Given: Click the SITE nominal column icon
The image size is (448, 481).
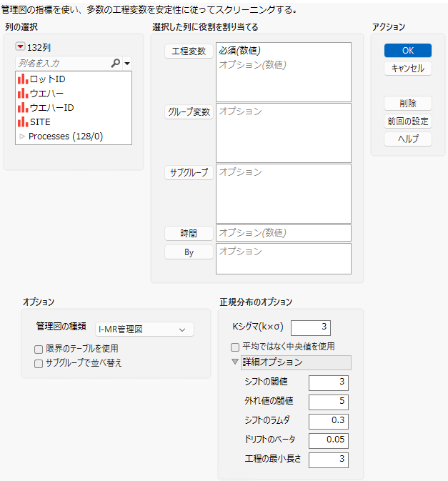Looking at the screenshot, I should point(23,122).
